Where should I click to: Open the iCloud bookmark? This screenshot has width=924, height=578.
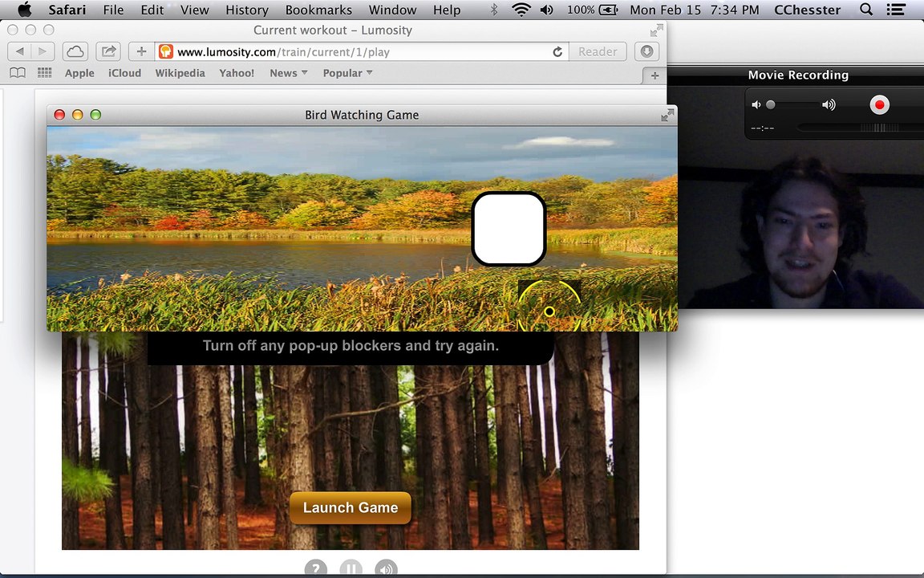click(x=124, y=73)
